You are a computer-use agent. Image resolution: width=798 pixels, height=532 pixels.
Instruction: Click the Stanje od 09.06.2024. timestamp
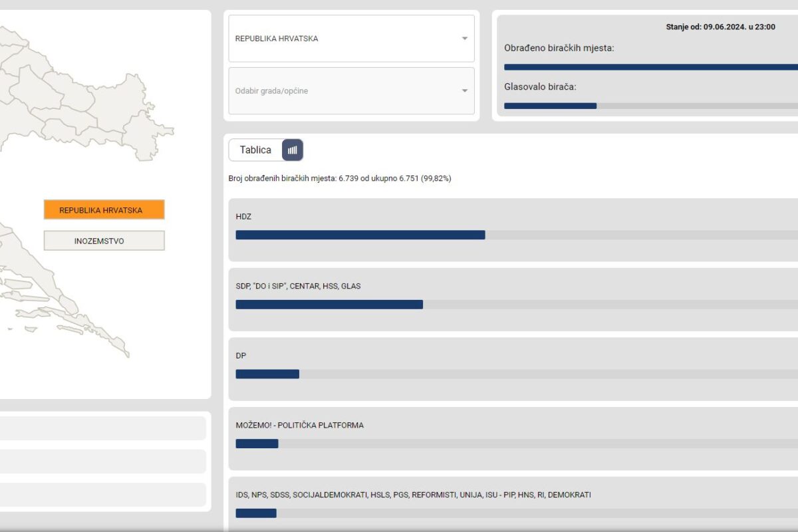click(x=720, y=27)
